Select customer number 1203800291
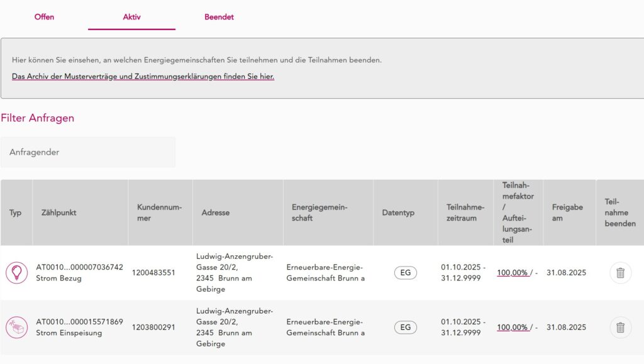 [153, 327]
